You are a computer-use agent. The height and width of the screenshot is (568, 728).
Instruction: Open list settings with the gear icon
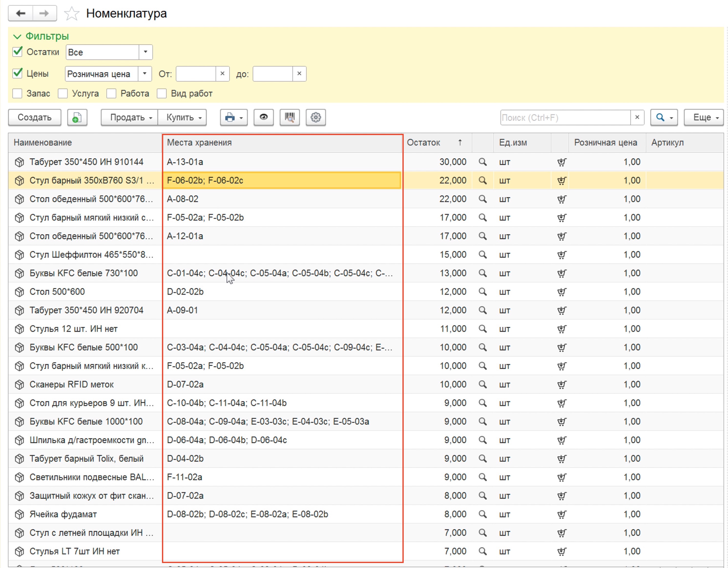coord(316,117)
